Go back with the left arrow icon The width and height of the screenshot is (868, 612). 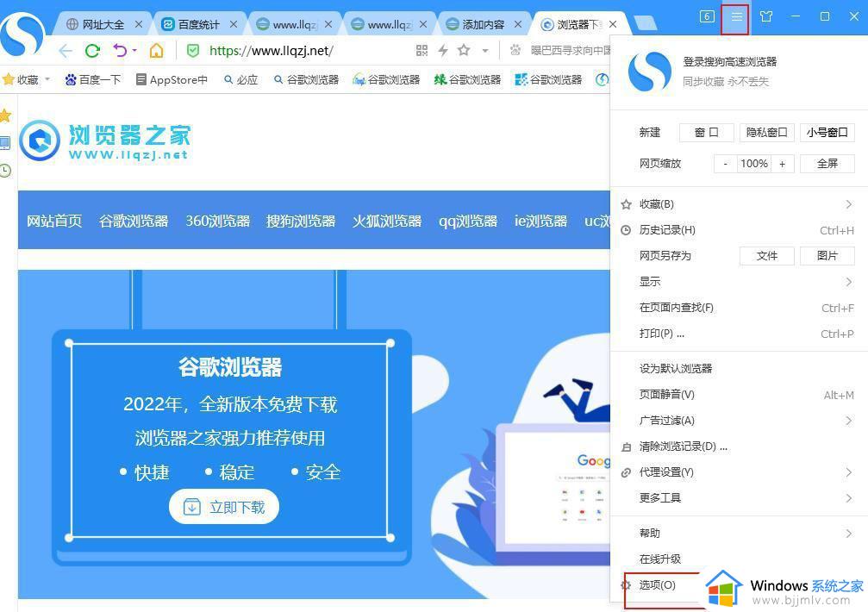(x=66, y=51)
